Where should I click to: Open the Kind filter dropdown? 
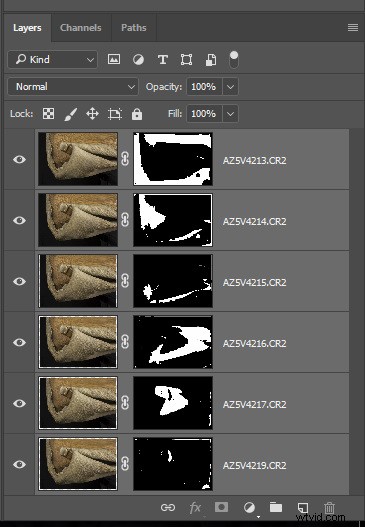[53, 59]
